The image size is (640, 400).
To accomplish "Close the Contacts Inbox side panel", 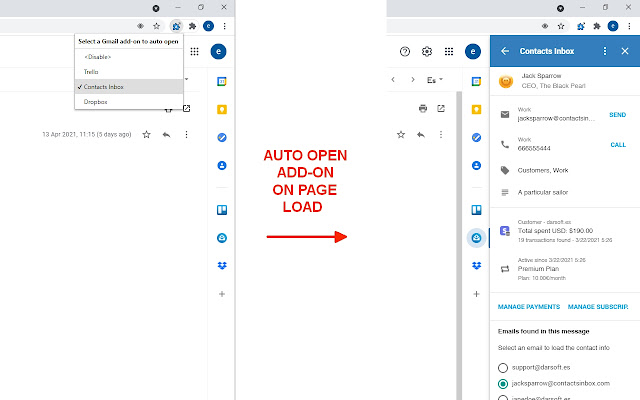I will (625, 51).
